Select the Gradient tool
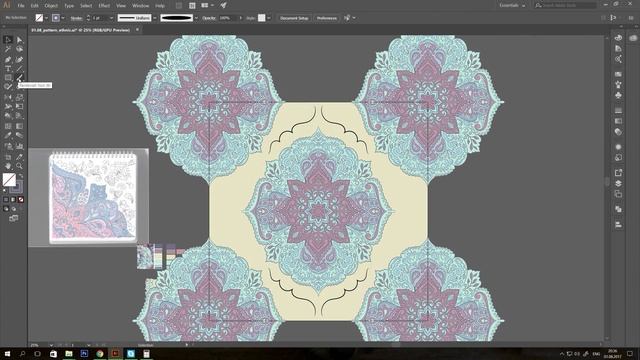This screenshot has width=640, height=360. (x=19, y=126)
